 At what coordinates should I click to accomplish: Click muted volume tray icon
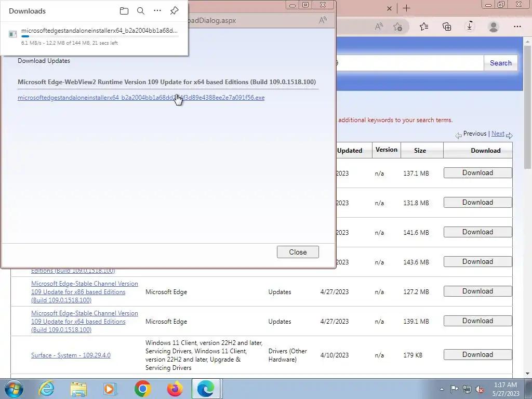480,389
